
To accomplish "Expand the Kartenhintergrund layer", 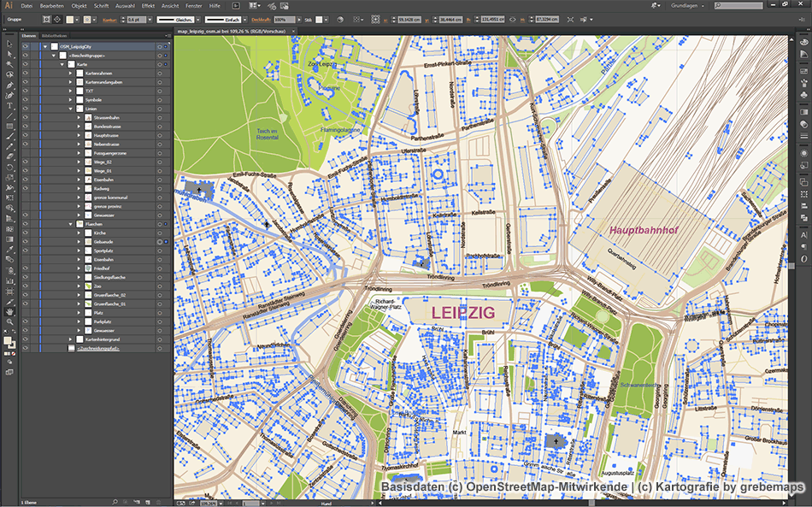I will 70,339.
